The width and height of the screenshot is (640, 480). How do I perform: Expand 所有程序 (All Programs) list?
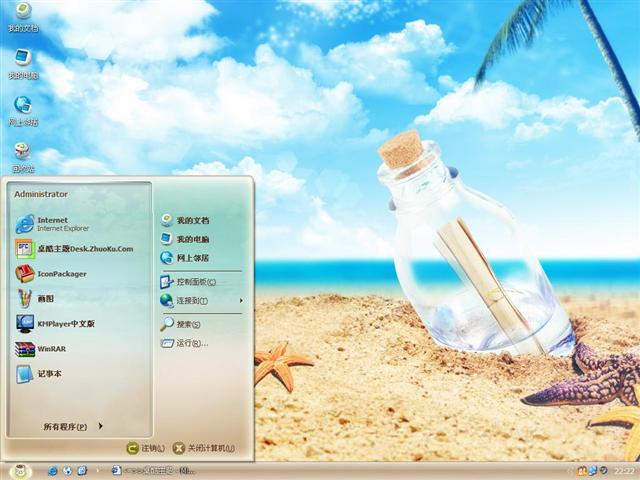pos(72,427)
